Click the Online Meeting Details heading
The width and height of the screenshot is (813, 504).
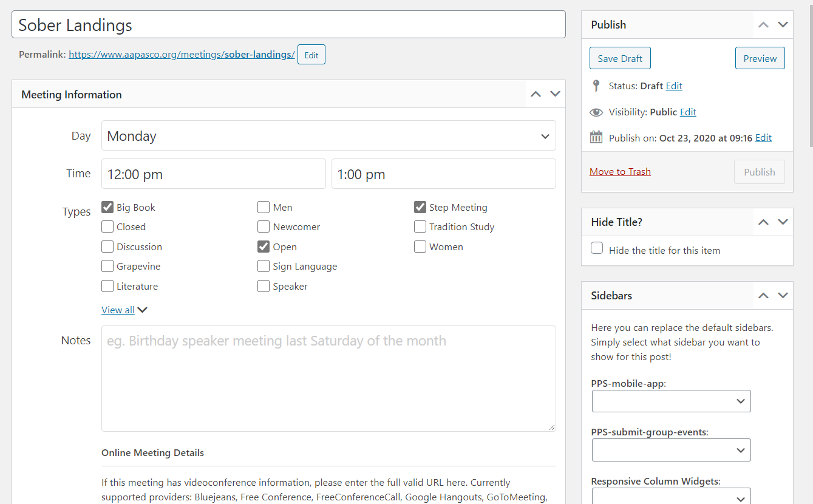(x=152, y=453)
